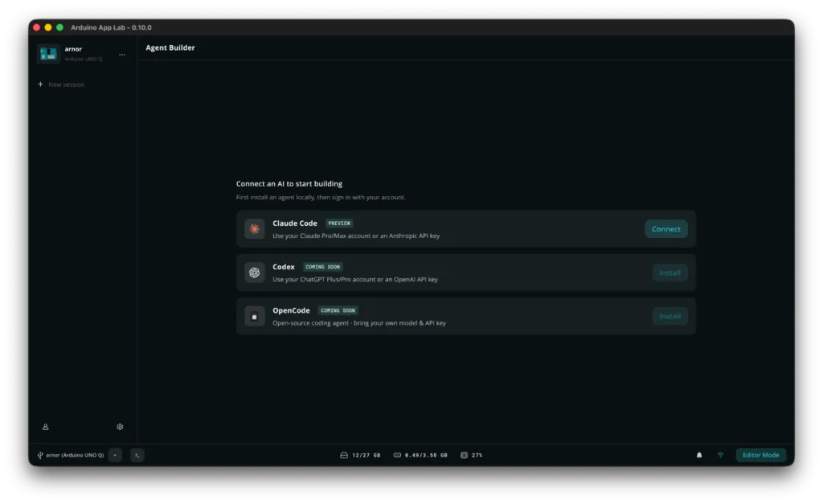Viewport: 823px width, 504px height.
Task: Click the OpenCode square logo icon
Action: [x=255, y=317]
